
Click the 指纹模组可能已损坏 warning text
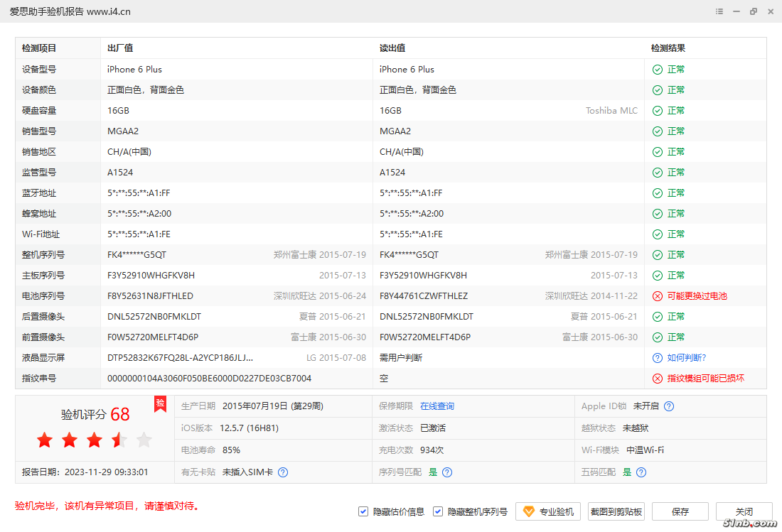tap(706, 379)
